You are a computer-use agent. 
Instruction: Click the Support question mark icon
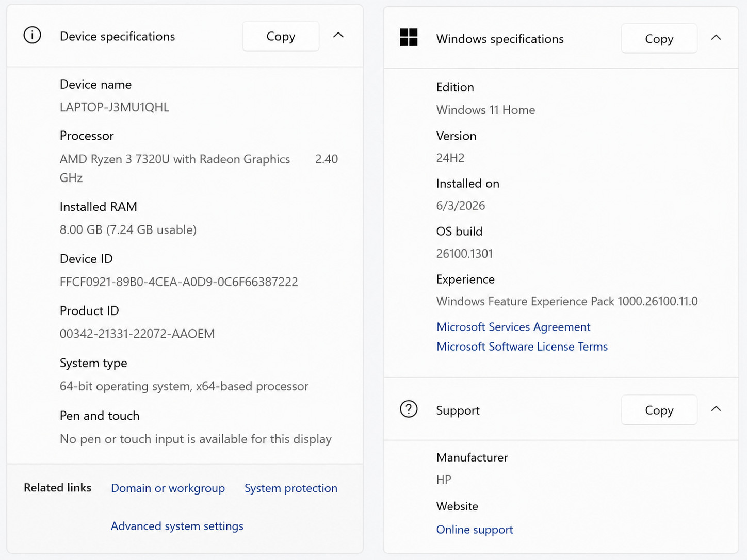pyautogui.click(x=409, y=409)
